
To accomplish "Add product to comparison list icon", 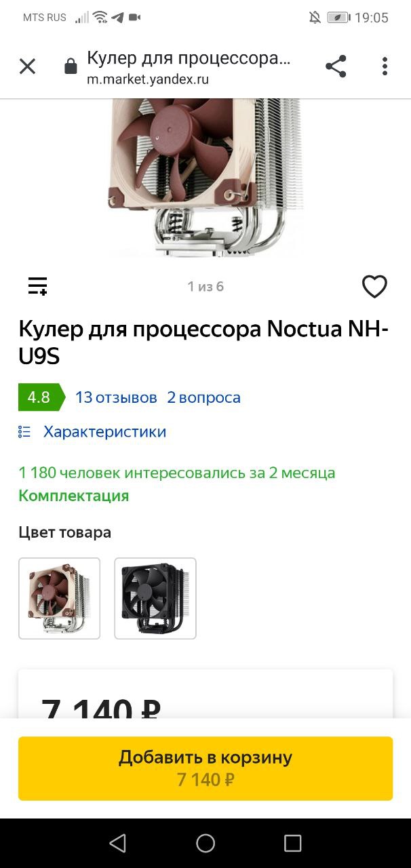I will 37,286.
